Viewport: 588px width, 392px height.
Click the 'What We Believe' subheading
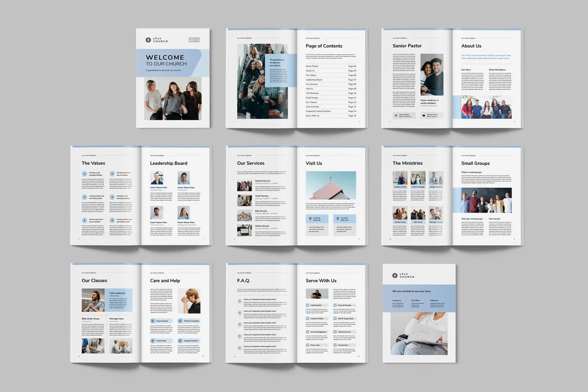[497, 70]
